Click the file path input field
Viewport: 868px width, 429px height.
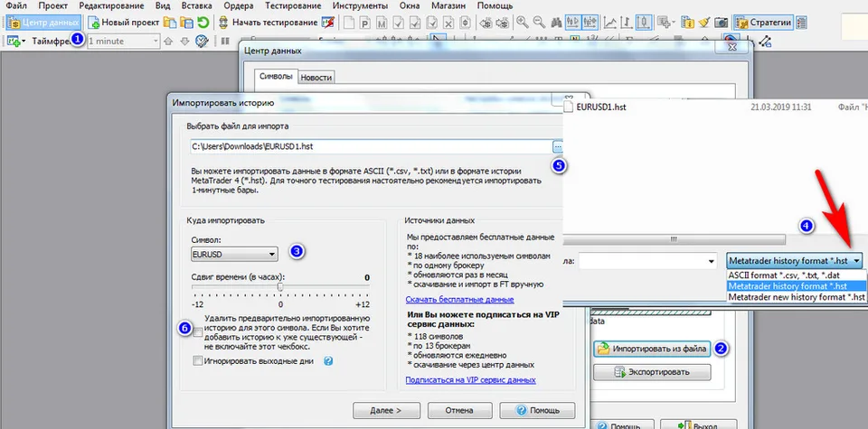point(369,146)
